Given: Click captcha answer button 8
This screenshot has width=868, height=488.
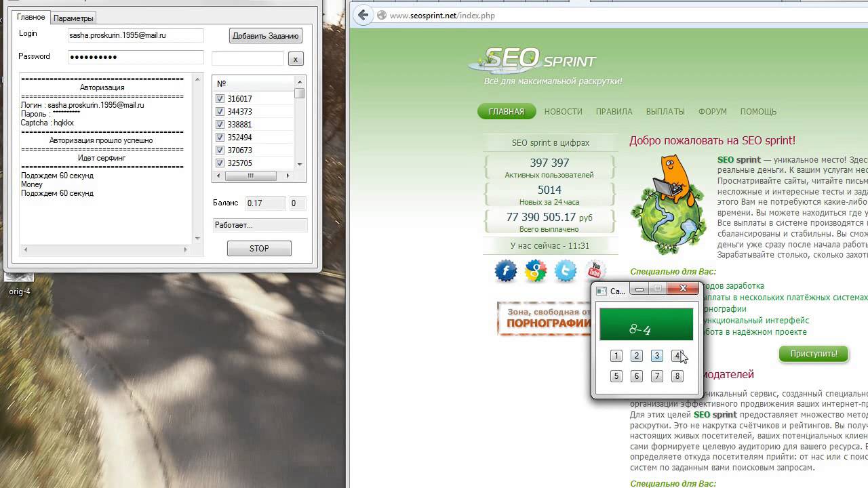Looking at the screenshot, I should [677, 376].
